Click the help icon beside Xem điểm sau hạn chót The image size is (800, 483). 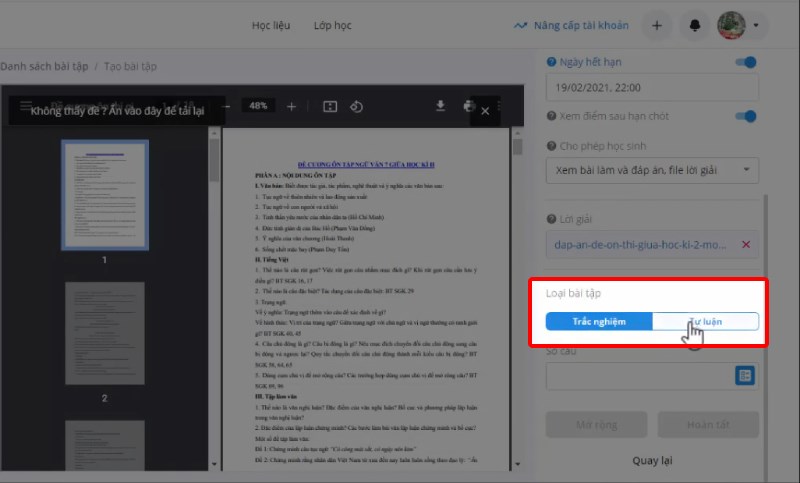coord(551,116)
